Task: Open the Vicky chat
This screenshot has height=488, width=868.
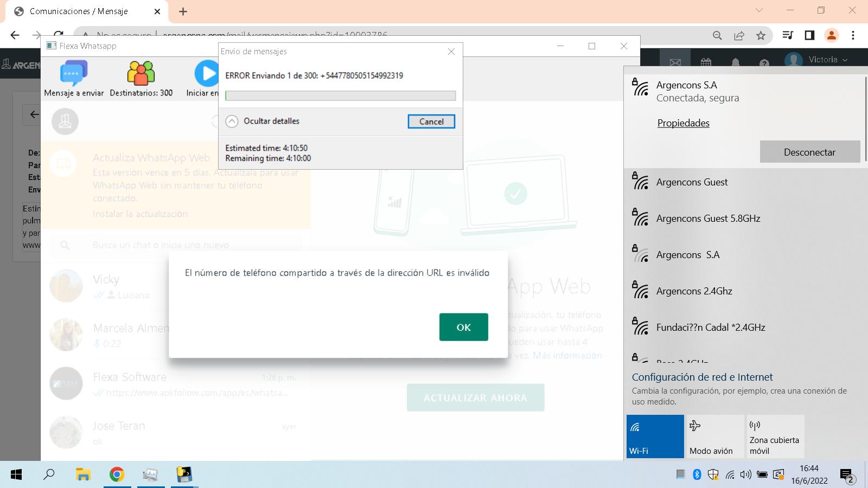Action: [x=176, y=286]
